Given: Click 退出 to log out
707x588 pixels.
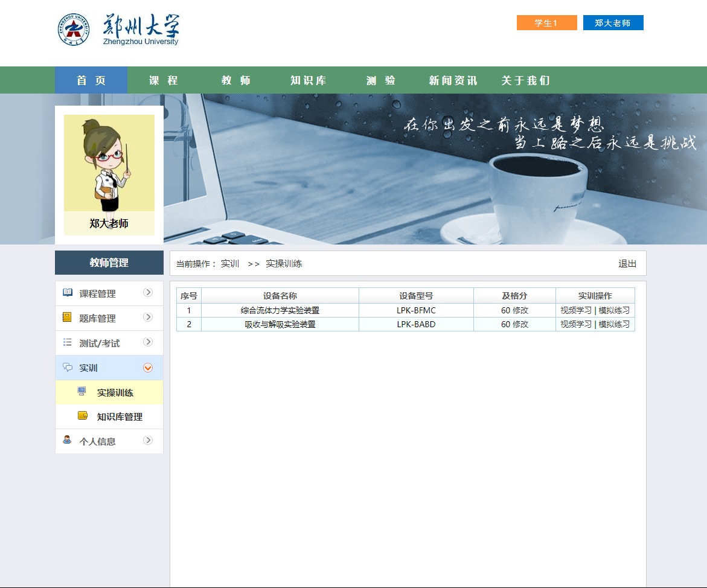Looking at the screenshot, I should [x=627, y=264].
